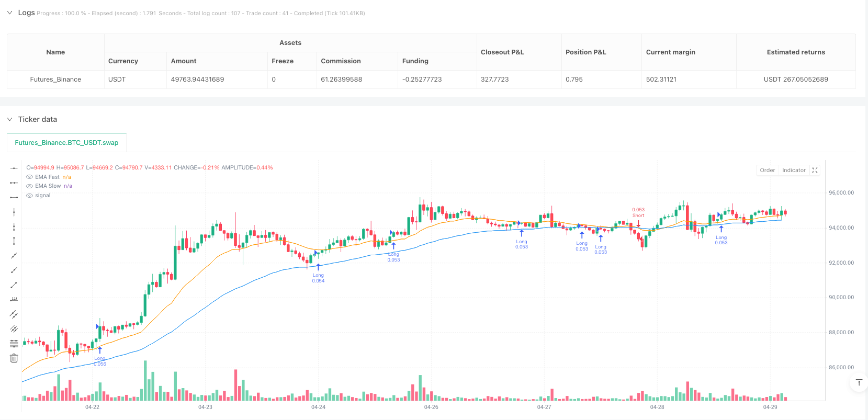Click the 88,000.00 price axis label
The image size is (868, 420).
tap(841, 333)
